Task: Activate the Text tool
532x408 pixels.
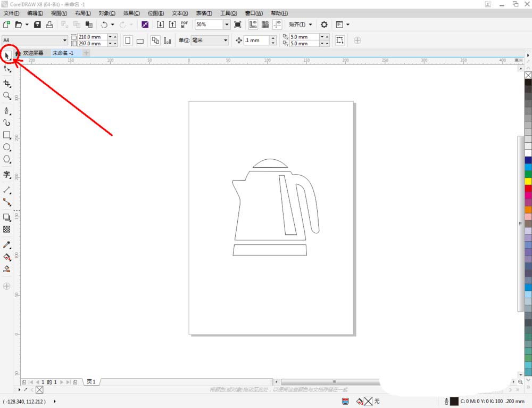Action: coord(7,175)
